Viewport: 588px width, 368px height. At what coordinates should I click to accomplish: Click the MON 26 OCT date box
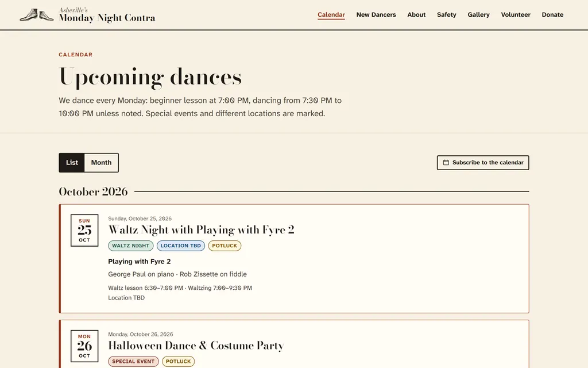(x=84, y=346)
